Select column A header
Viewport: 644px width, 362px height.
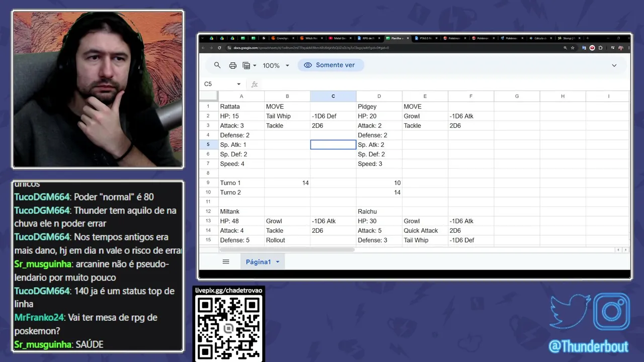[241, 96]
